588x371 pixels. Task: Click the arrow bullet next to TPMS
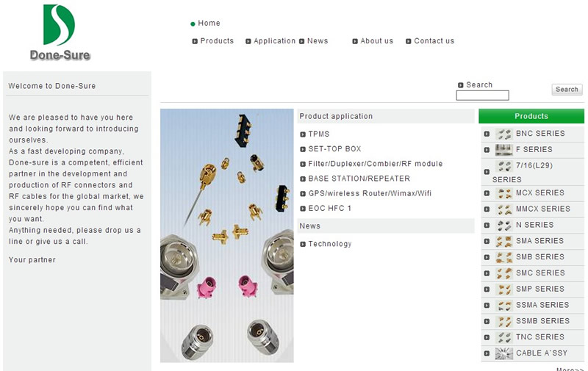(x=303, y=134)
